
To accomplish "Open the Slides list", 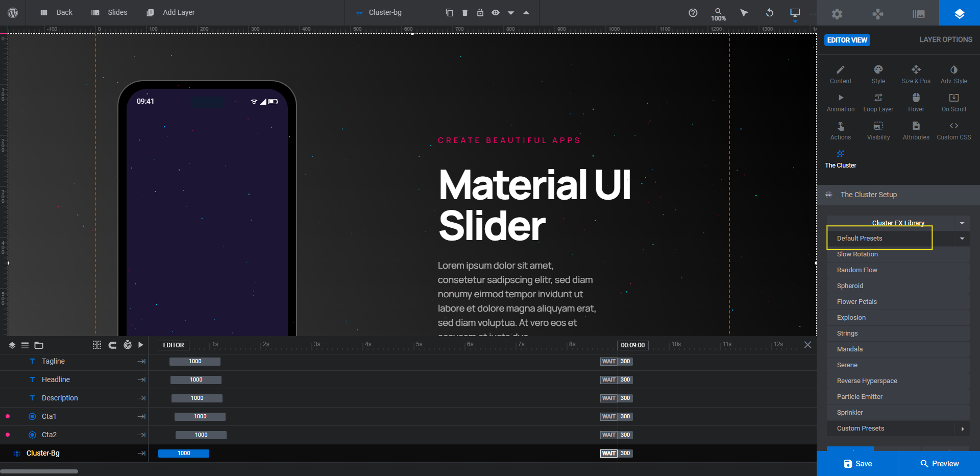I will coord(109,12).
